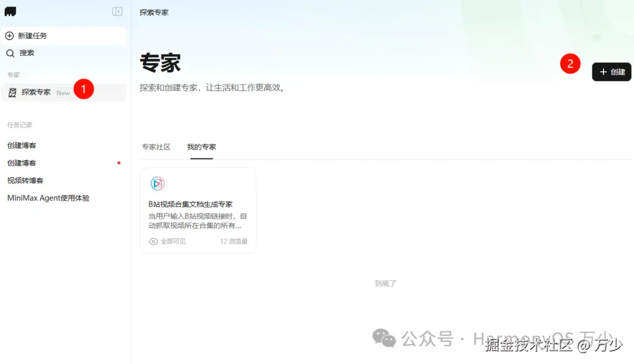634x364 pixels.
Task: Open the B站 video expert's circular play icon
Action: [157, 183]
